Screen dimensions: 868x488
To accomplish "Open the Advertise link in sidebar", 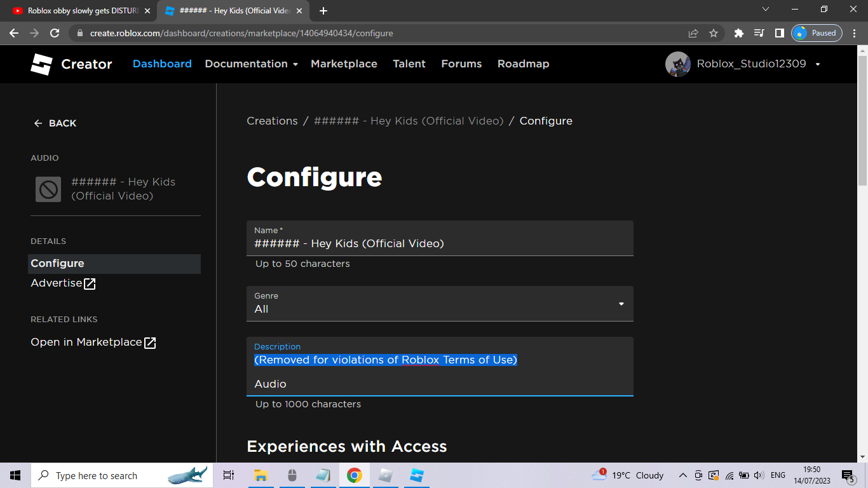I will tap(63, 283).
